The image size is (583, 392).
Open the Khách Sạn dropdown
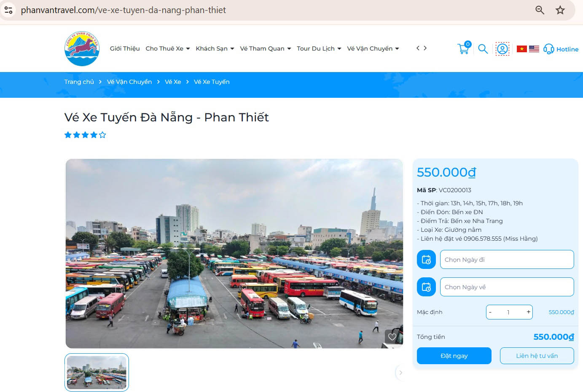pos(215,48)
